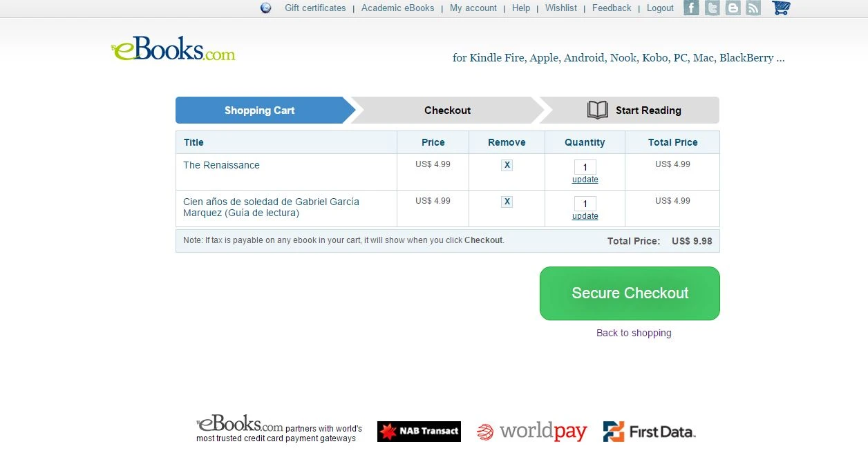This screenshot has height=464, width=868.
Task: Go to the Checkout step tab
Action: click(x=447, y=110)
